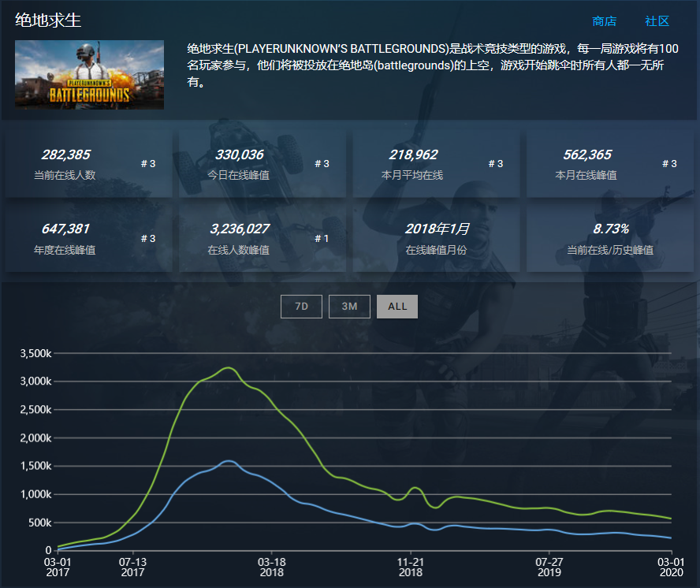
Task: Click the 8.73% ratio value
Action: 610,229
